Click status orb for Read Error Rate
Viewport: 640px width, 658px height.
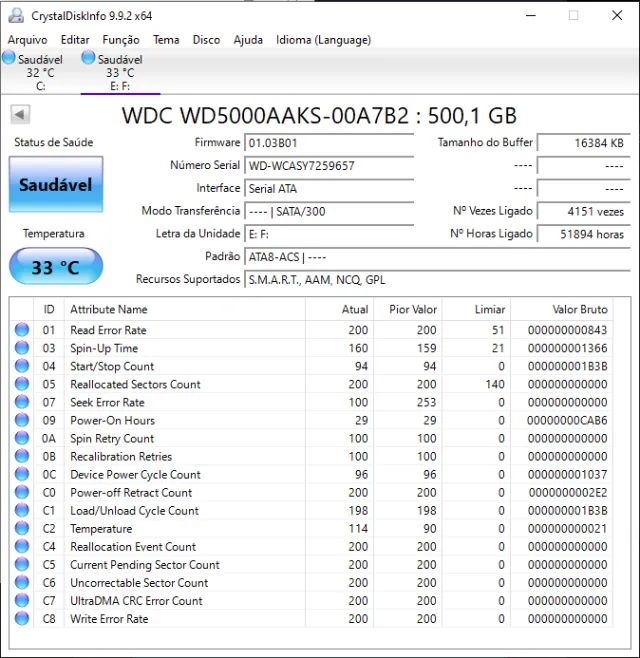[x=22, y=330]
